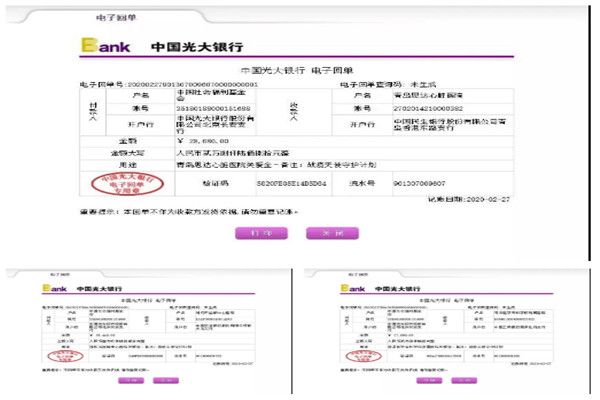This screenshot has width=600, height=400.
Task: Click the payer account number on the large receipt
Action: pyautogui.click(x=213, y=108)
